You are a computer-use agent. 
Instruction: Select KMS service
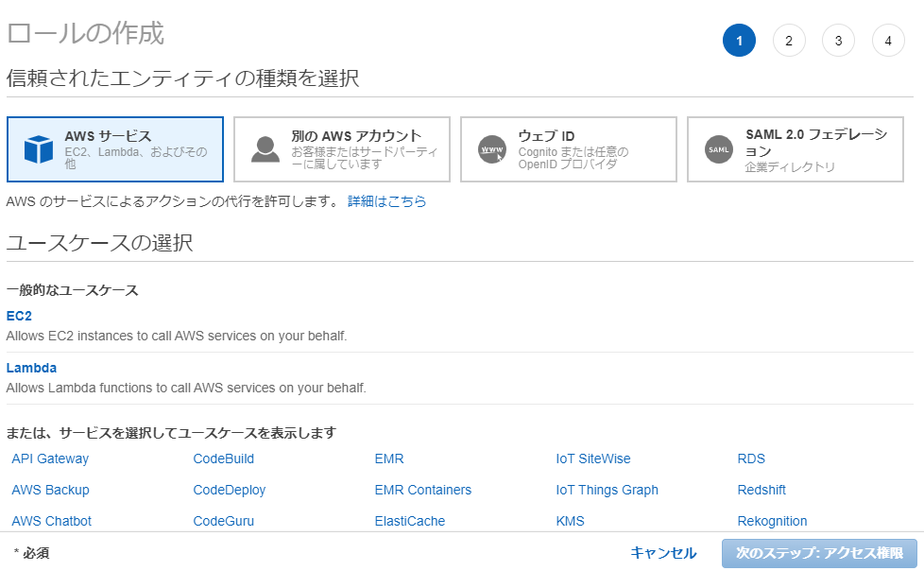570,522
